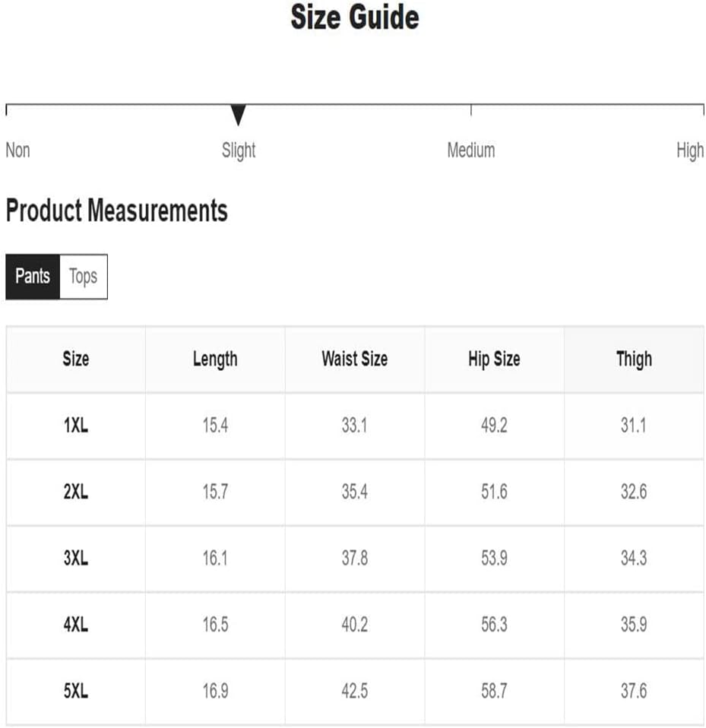Select the Medium stretch label

pos(470,150)
